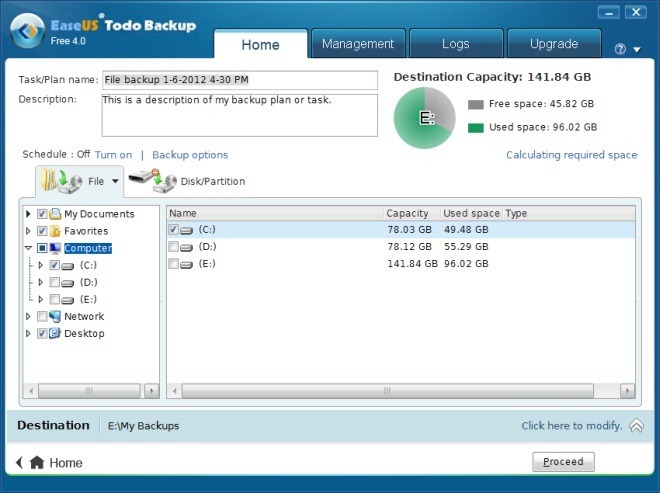Expand the (C:) drive tree node
The image size is (660, 493).
(41, 265)
